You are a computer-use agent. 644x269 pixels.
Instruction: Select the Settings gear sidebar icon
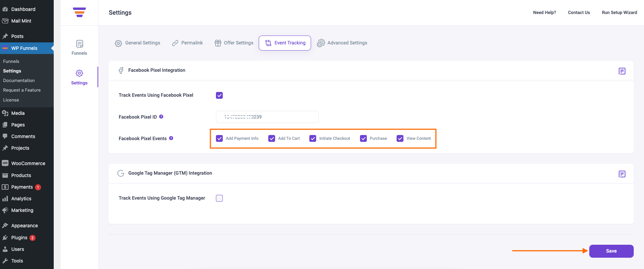(x=79, y=73)
